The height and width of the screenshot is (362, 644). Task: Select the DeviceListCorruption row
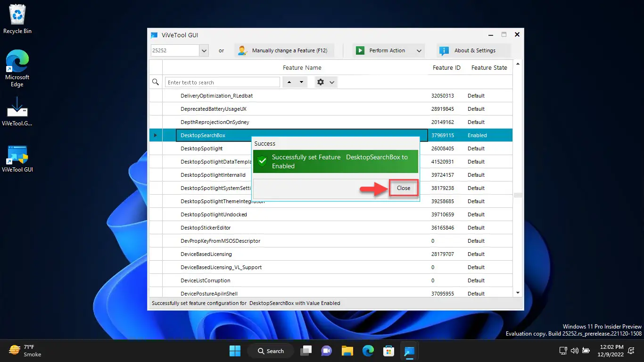(331, 280)
